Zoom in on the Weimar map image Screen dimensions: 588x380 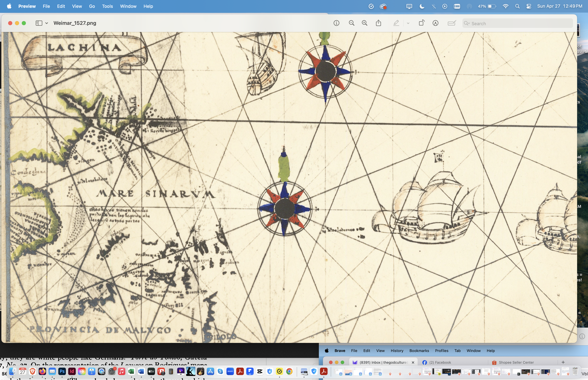[x=364, y=23]
